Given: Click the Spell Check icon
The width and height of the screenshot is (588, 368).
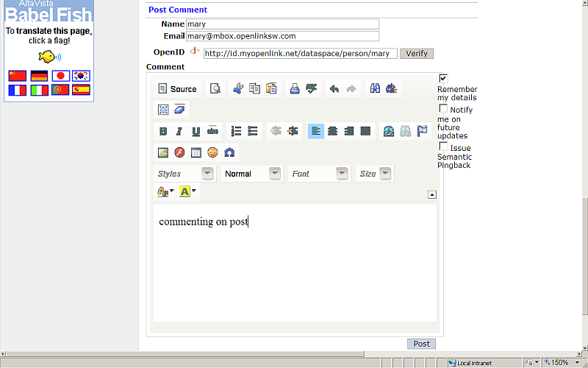Looking at the screenshot, I should coord(311,88).
